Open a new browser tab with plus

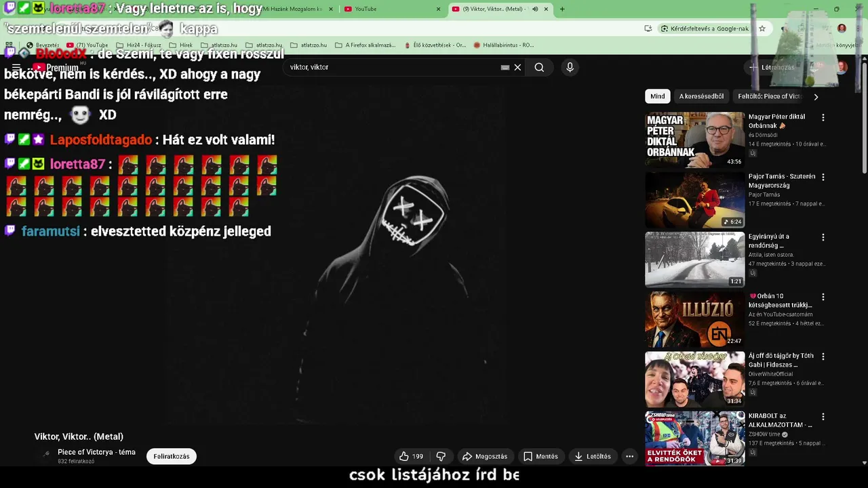pos(562,9)
